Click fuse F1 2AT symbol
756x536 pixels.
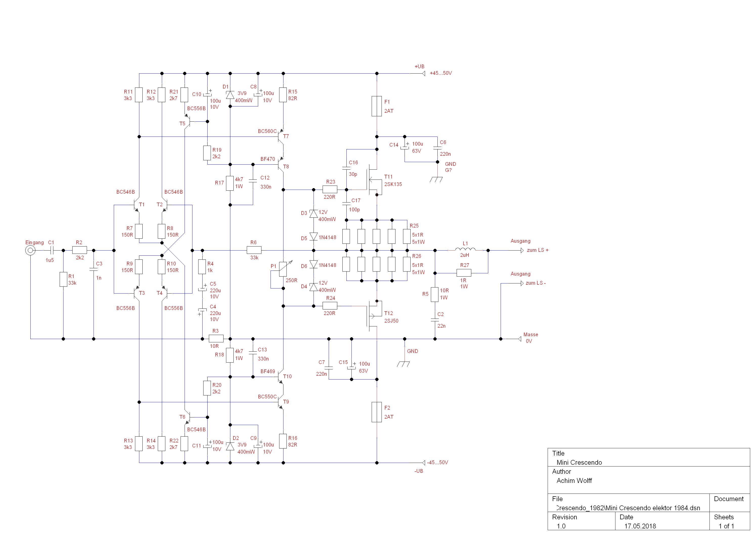tap(376, 106)
